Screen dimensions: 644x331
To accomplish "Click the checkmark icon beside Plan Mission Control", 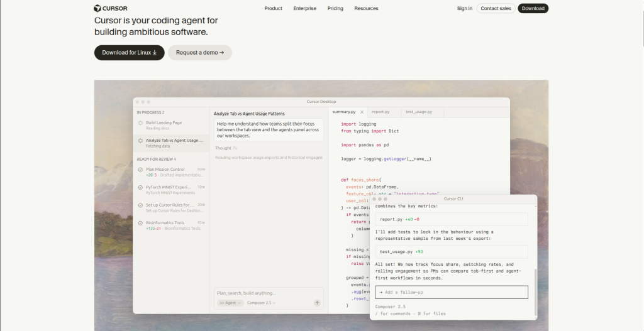I will pos(140,170).
